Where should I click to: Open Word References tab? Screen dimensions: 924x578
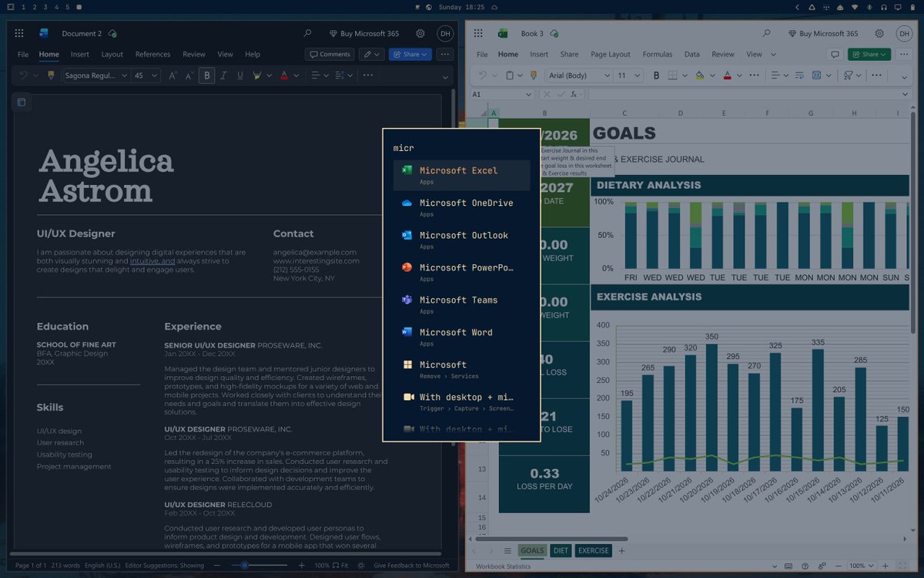click(152, 55)
